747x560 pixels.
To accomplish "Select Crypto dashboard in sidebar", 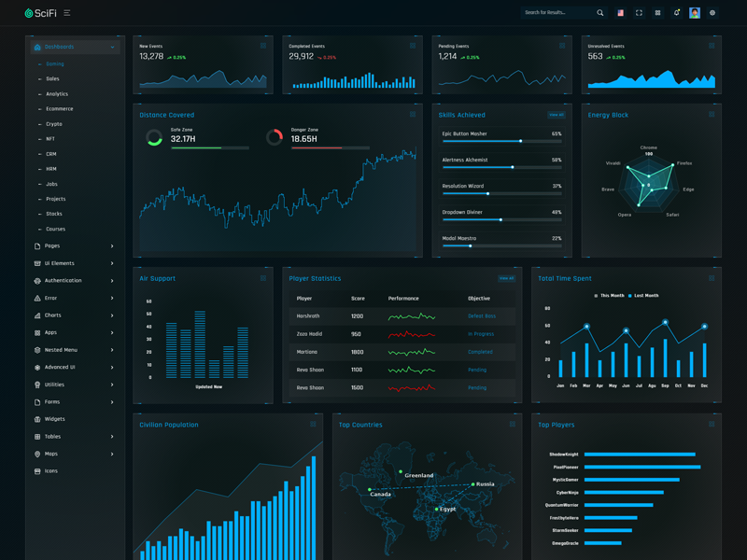I will 54,124.
